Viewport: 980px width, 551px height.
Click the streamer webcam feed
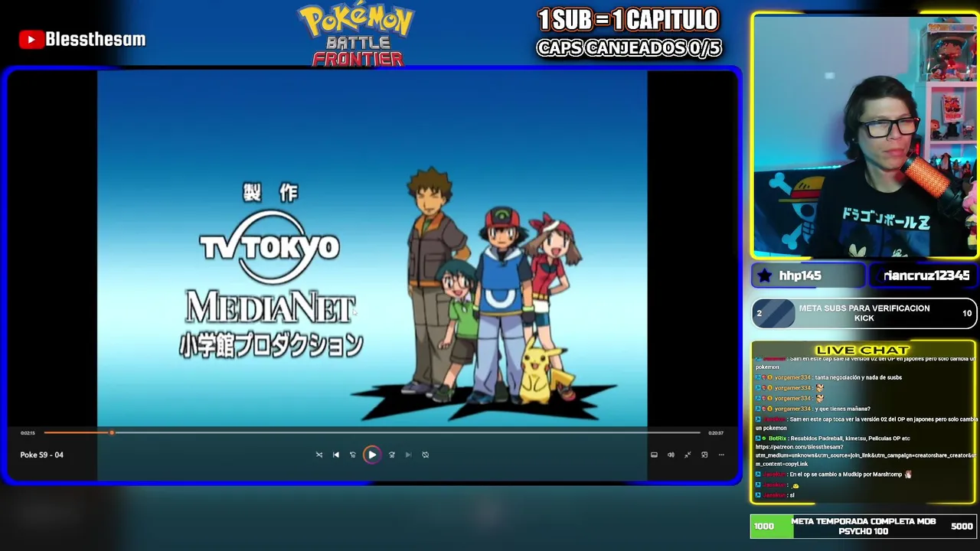[865, 136]
